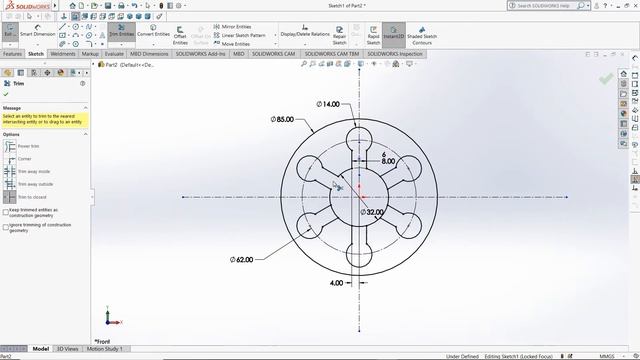Screen dimensions: 640x360
Task: Open the Smart Dimension dropdown arrow
Action: pyautogui.click(x=38, y=44)
